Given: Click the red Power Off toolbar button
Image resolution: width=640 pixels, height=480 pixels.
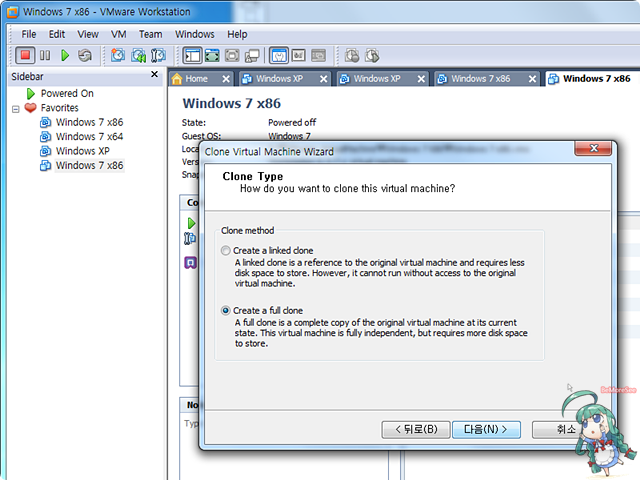Looking at the screenshot, I should coord(25,55).
